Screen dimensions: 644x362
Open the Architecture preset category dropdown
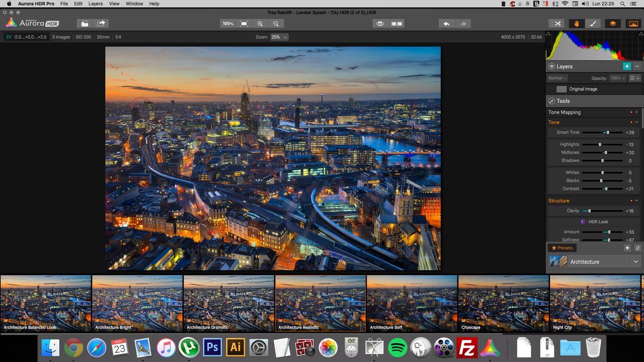coord(635,262)
